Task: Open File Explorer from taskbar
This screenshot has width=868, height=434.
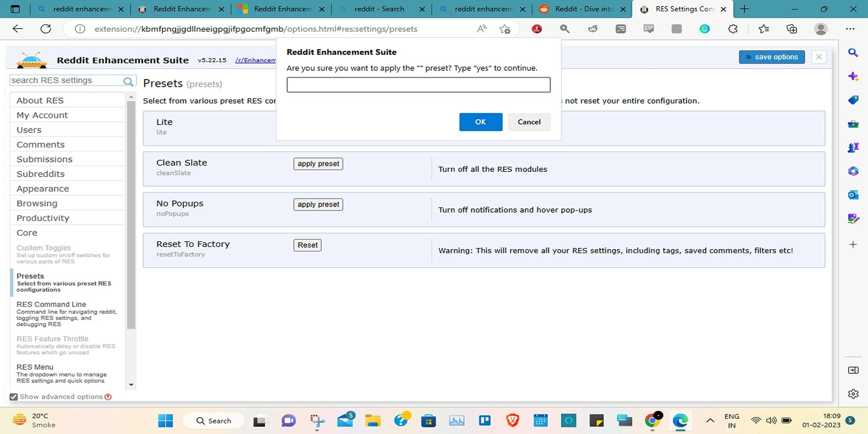Action: 373,421
